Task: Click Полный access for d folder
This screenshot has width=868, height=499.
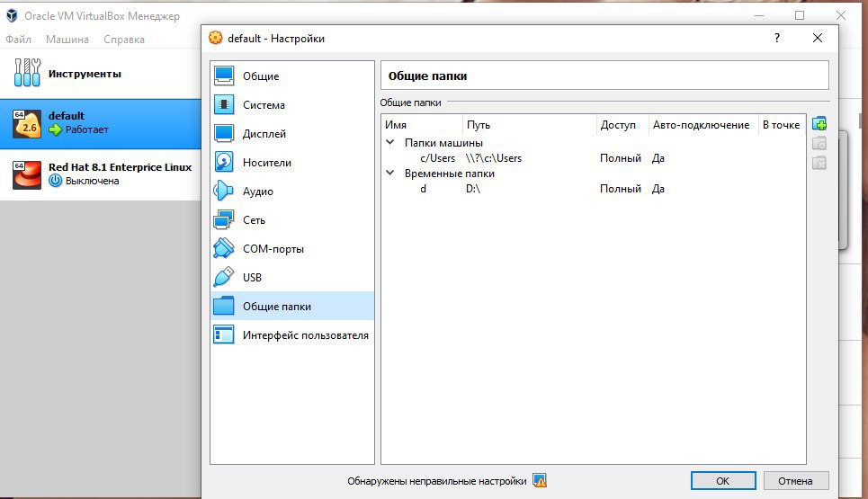Action: tap(621, 189)
